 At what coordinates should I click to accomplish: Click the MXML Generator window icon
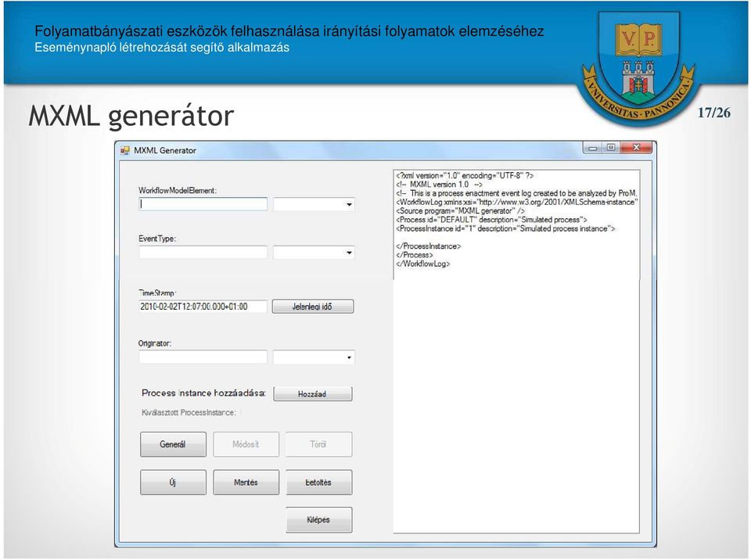click(x=125, y=150)
